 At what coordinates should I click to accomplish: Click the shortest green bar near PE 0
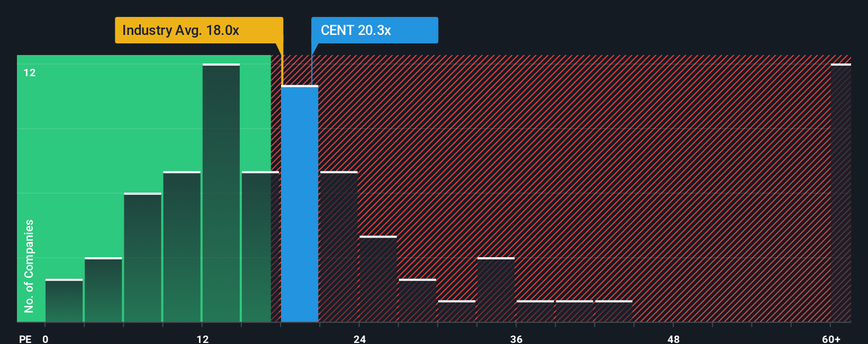(x=64, y=301)
